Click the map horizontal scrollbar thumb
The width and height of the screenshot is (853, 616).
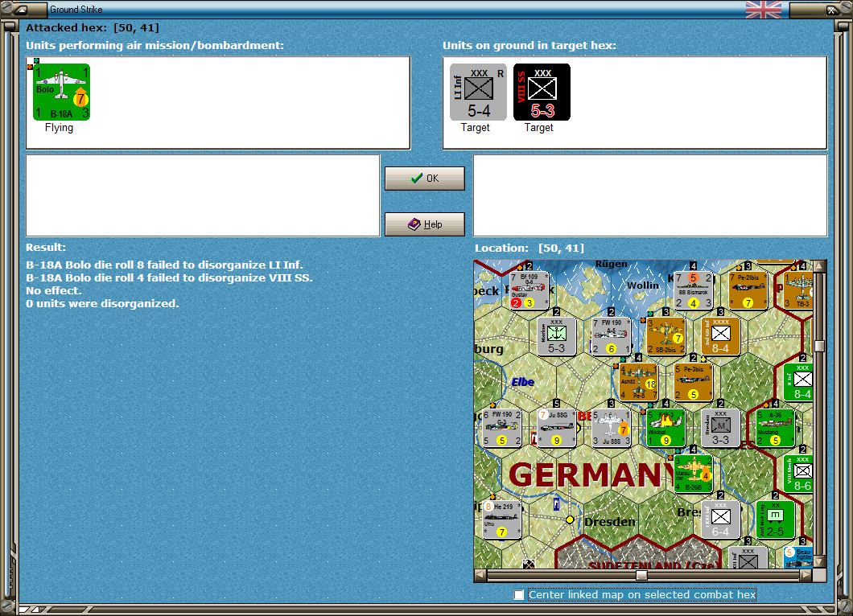pos(642,575)
